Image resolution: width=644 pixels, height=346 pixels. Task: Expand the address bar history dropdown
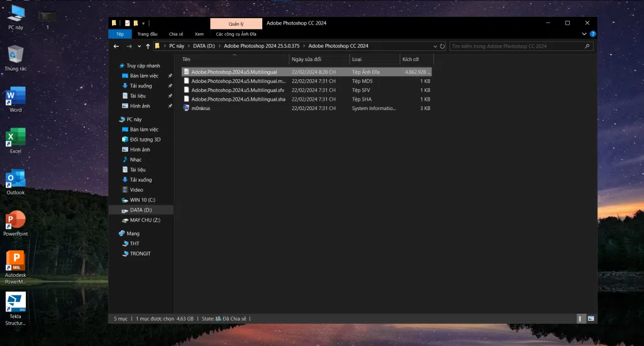click(x=435, y=47)
